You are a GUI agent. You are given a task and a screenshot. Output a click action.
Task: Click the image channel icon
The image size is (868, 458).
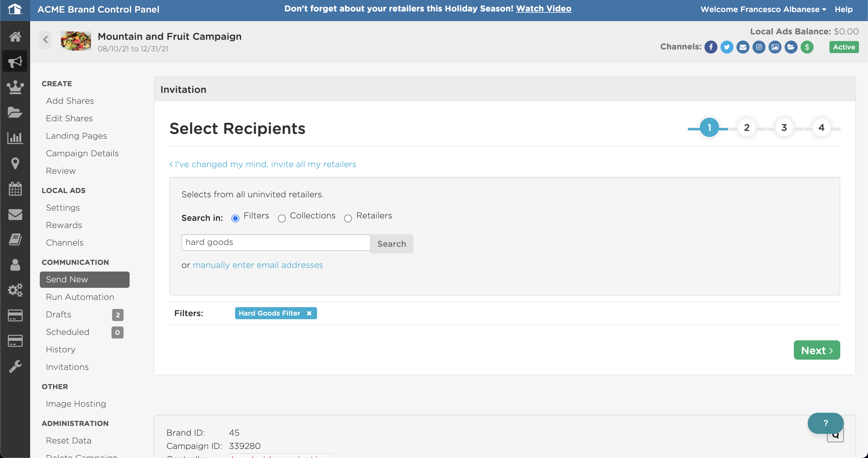775,47
